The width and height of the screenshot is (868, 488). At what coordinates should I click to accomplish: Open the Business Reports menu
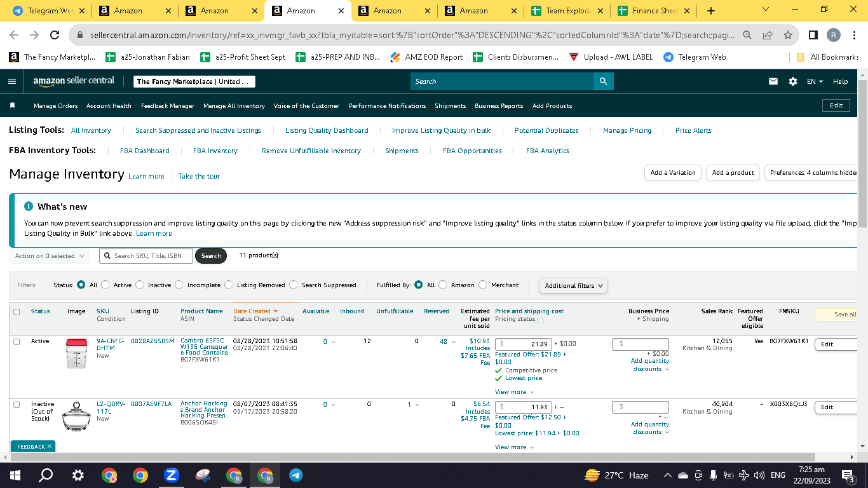499,106
